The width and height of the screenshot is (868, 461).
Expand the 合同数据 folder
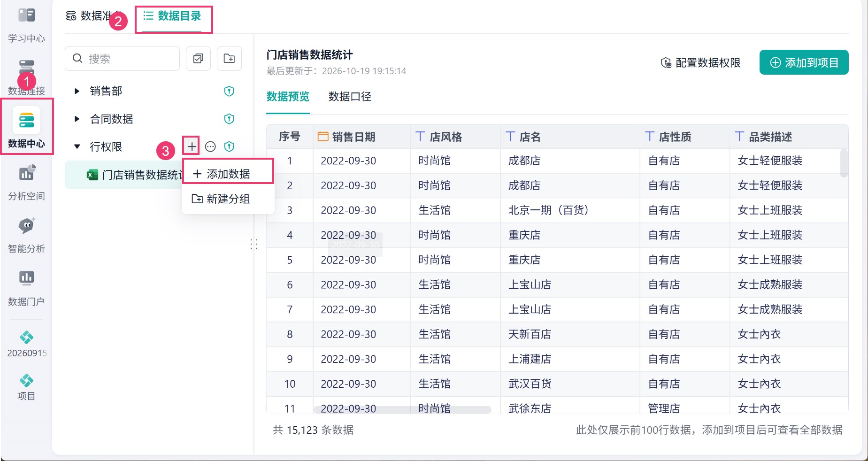click(77, 119)
